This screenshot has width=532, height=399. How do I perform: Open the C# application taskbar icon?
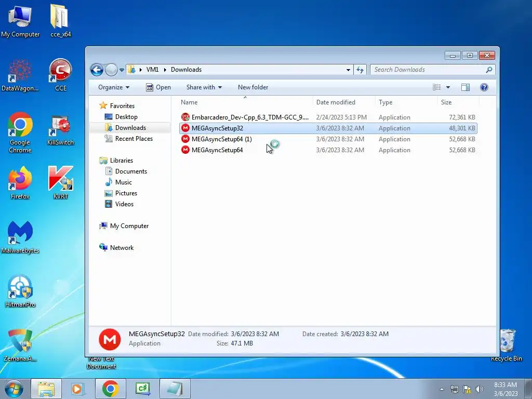143,389
